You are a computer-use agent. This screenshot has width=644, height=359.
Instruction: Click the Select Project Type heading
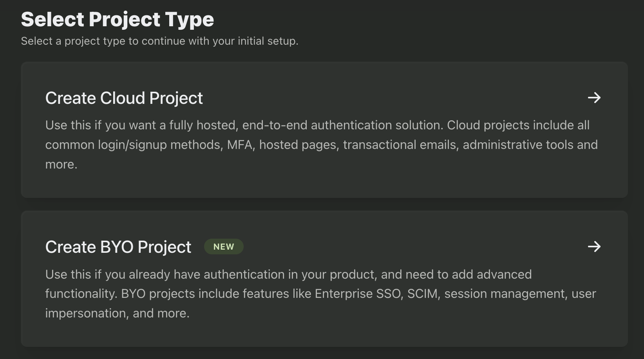117,19
